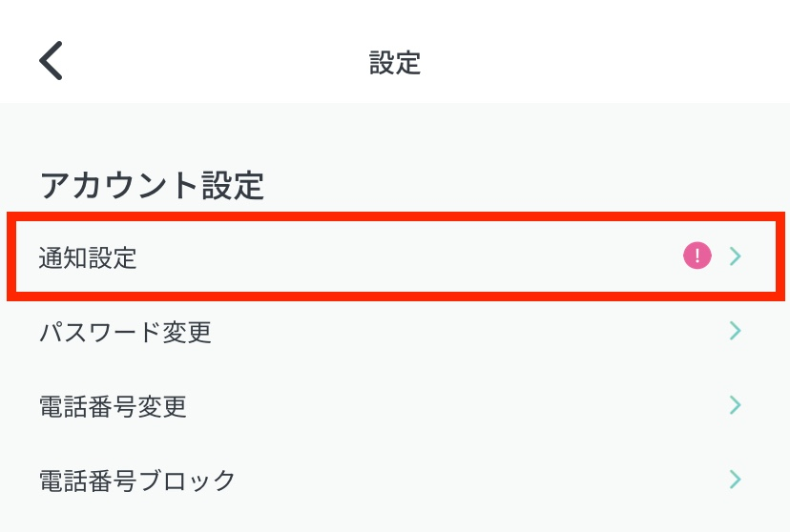Click the アカウント設定 section heading
This screenshot has height=532, width=790.
[x=152, y=184]
